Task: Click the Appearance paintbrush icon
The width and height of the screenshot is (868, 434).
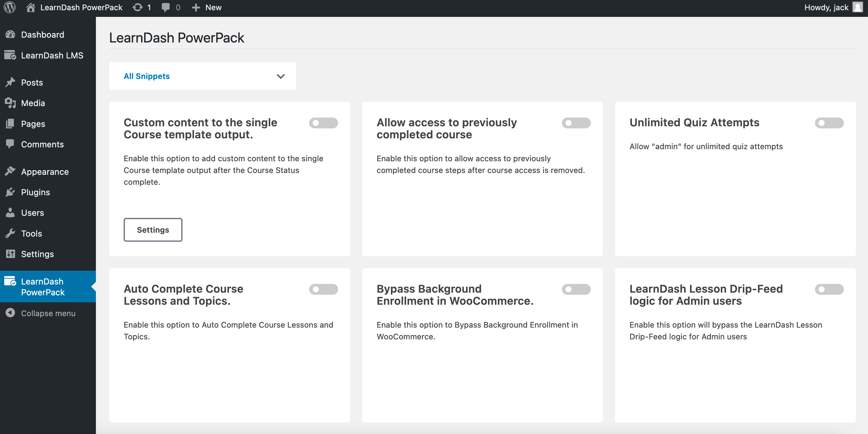Action: 11,171
